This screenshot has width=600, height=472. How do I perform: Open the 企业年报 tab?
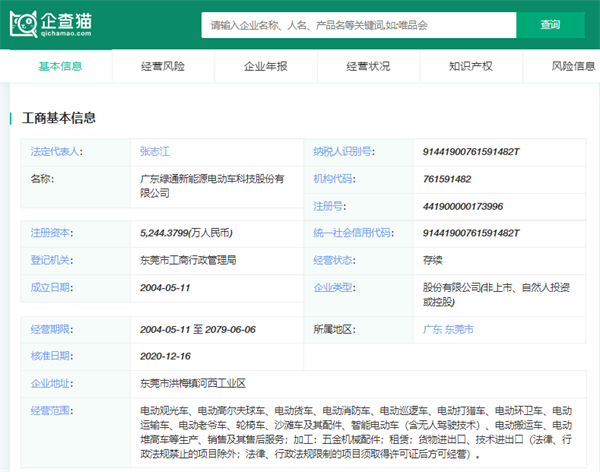[x=266, y=66]
